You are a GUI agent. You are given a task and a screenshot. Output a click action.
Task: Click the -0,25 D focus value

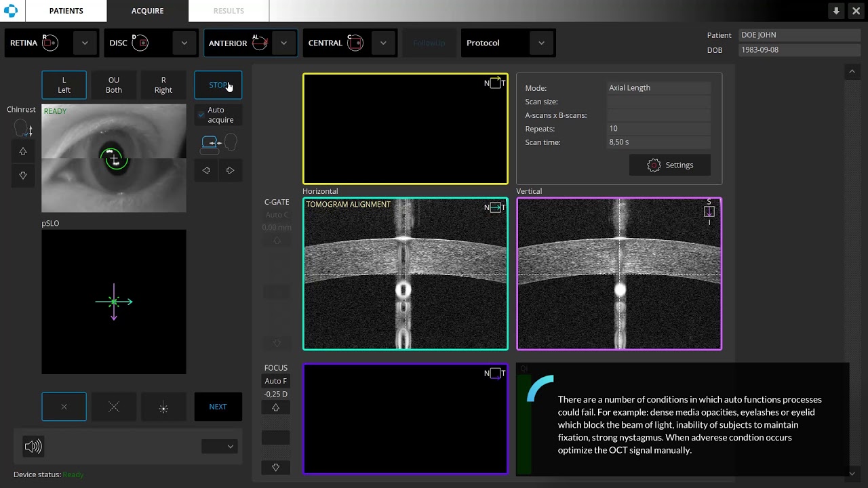pyautogui.click(x=275, y=394)
